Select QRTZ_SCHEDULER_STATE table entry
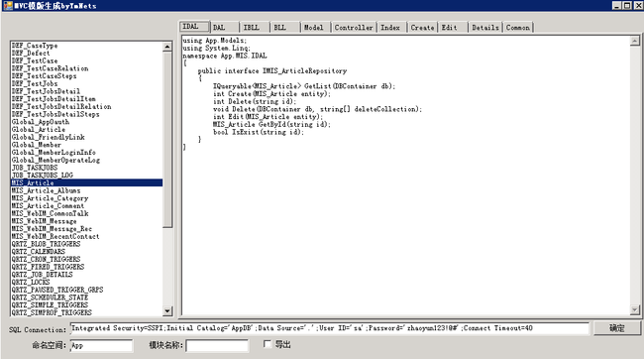This screenshot has width=644, height=359. [x=86, y=297]
